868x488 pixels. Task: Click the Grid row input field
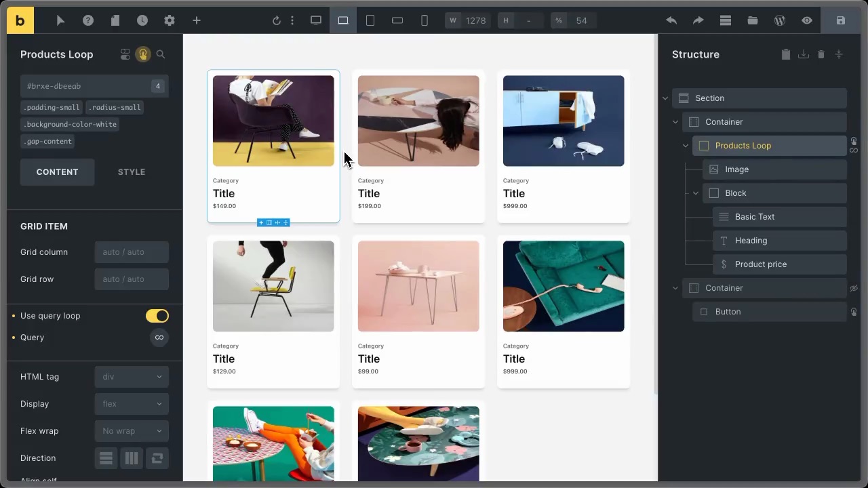tap(132, 279)
